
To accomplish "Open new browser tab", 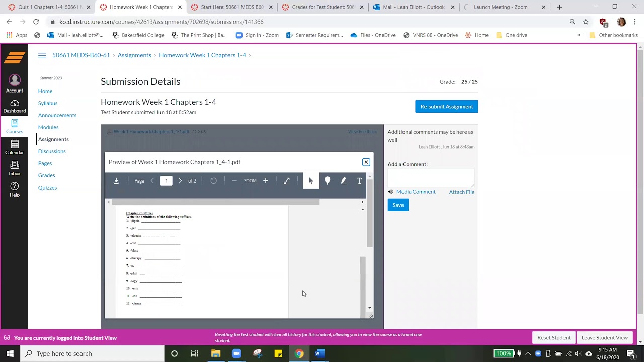I will pos(559,7).
